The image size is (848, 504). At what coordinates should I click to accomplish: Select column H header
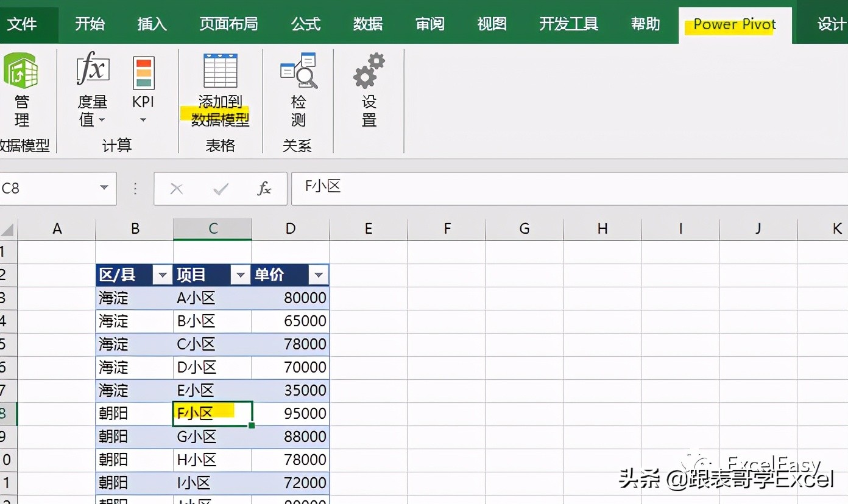click(x=602, y=229)
